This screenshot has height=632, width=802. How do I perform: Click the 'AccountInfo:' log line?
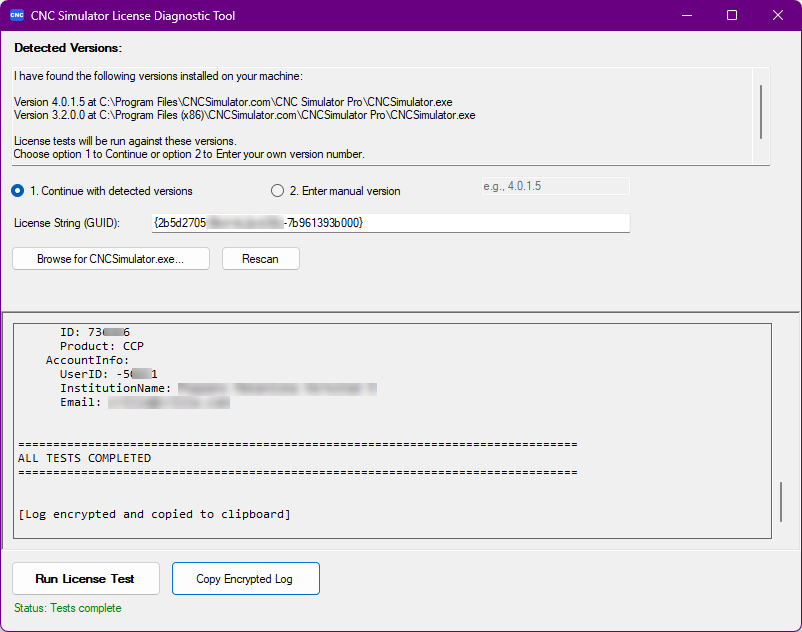point(87,360)
